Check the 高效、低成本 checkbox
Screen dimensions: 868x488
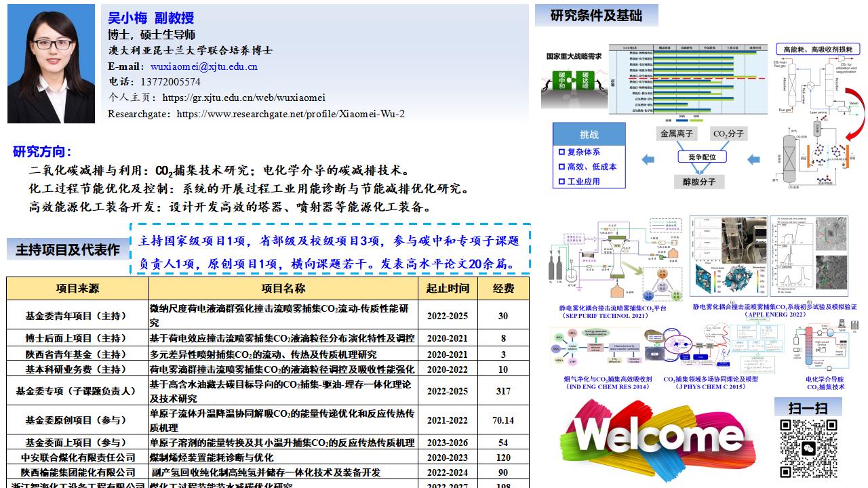click(x=561, y=167)
